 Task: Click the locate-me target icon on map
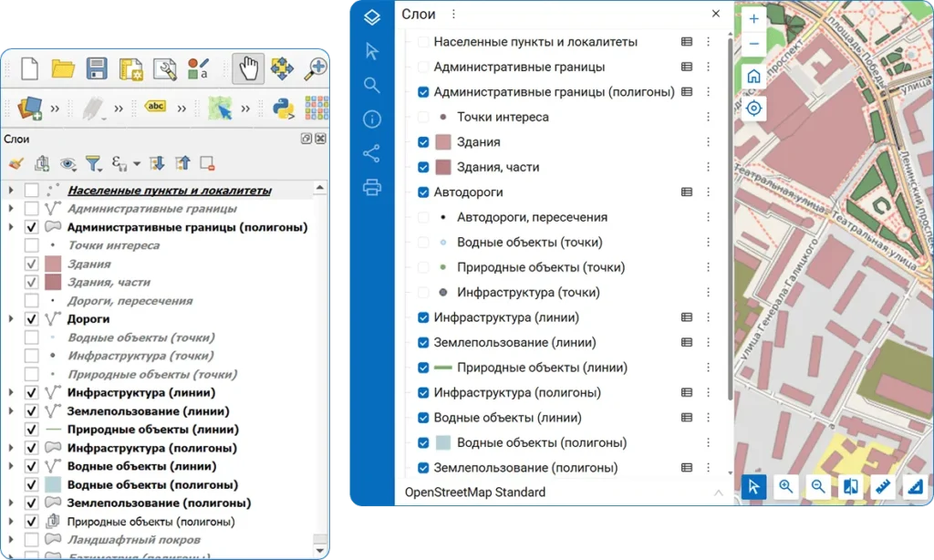coord(753,109)
